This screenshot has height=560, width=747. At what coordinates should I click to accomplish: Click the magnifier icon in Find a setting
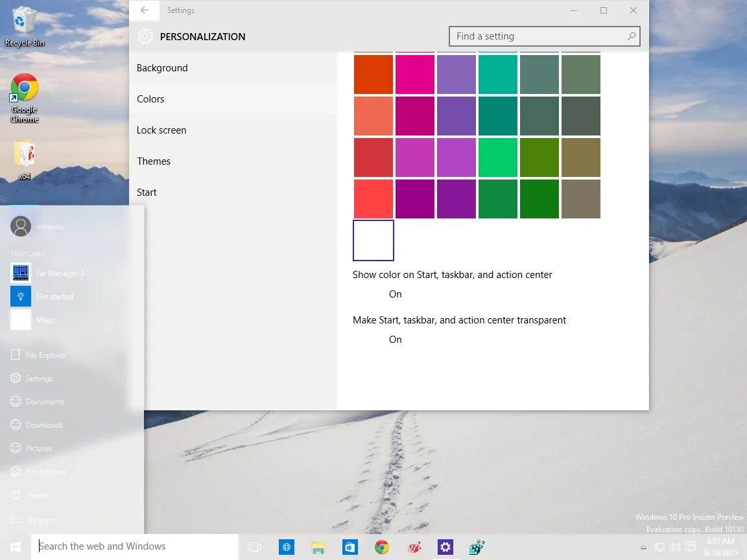631,36
